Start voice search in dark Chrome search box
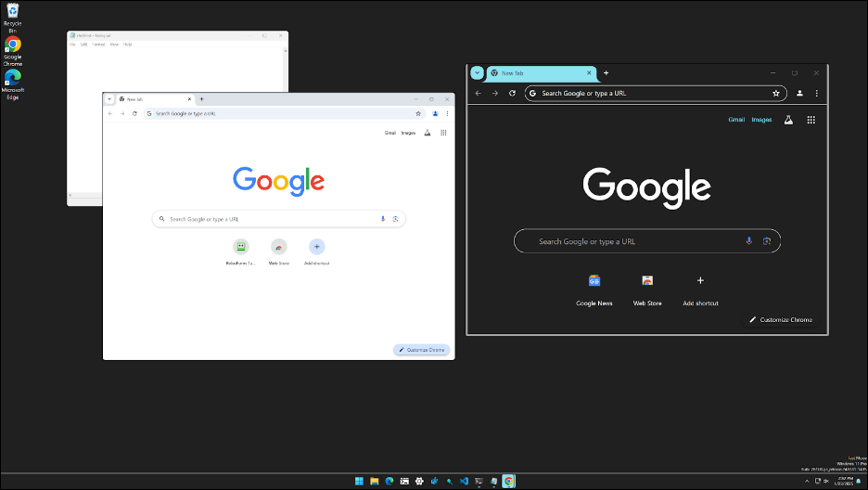The height and width of the screenshot is (490, 868). (x=749, y=241)
